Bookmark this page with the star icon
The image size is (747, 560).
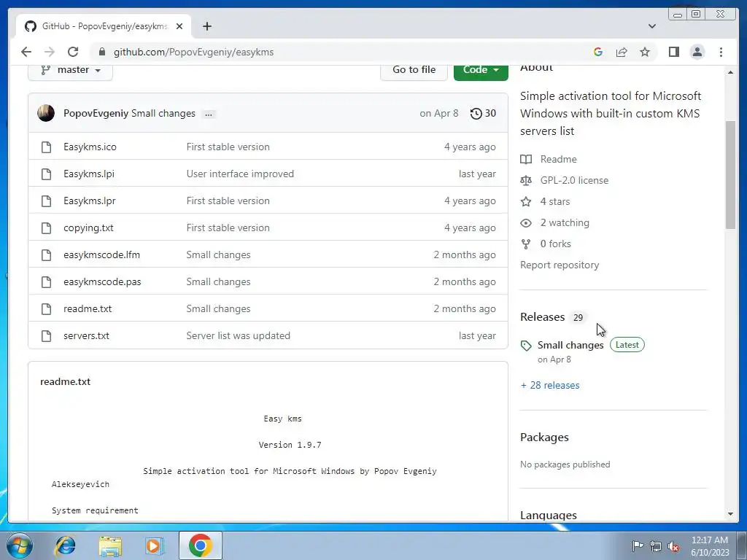[x=645, y=52]
